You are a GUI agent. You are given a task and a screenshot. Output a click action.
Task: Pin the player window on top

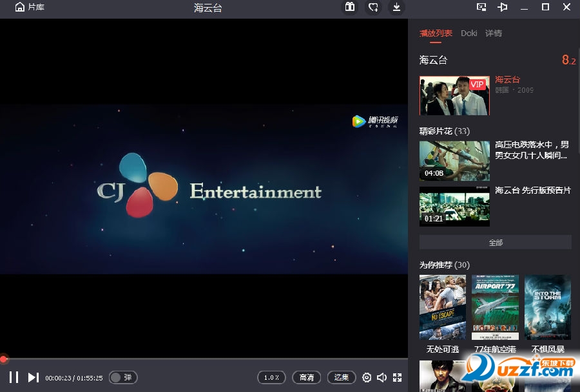click(502, 7)
